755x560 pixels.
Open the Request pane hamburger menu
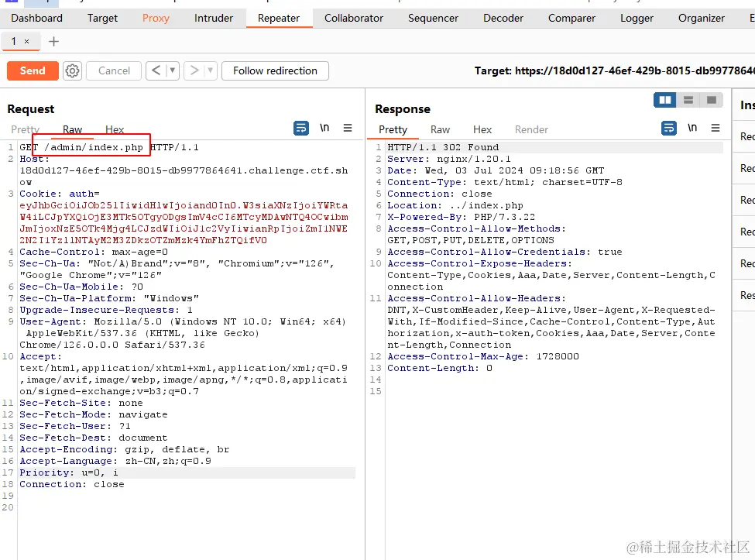pyautogui.click(x=348, y=128)
